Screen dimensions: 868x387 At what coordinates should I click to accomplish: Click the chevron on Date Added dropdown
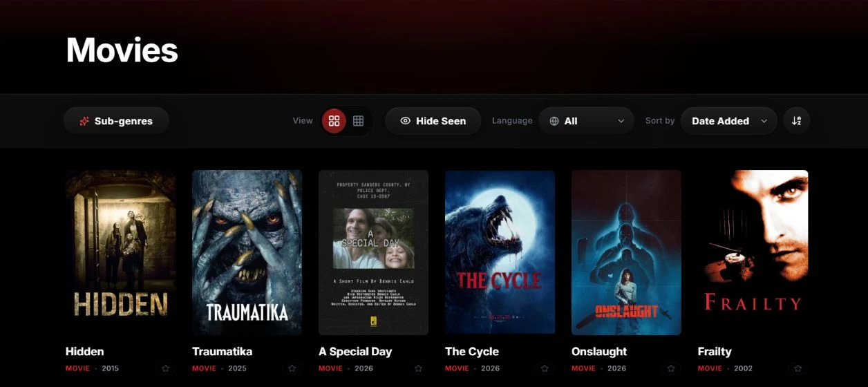point(764,121)
